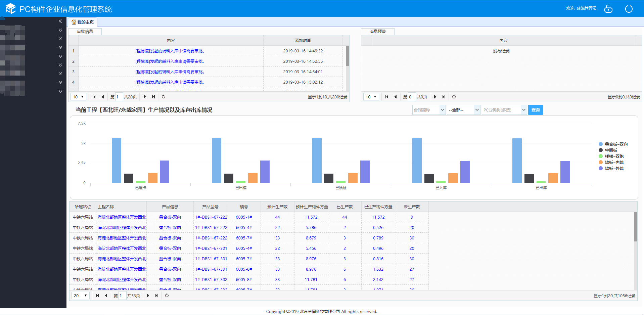This screenshot has width=644, height=315.
Task: Go to next page of approval info
Action: [145, 97]
